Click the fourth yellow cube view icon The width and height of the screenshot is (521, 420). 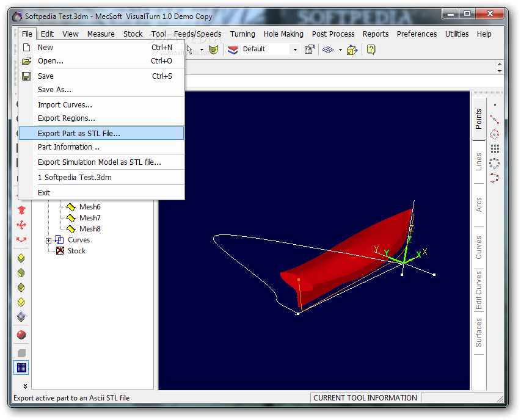click(21, 302)
